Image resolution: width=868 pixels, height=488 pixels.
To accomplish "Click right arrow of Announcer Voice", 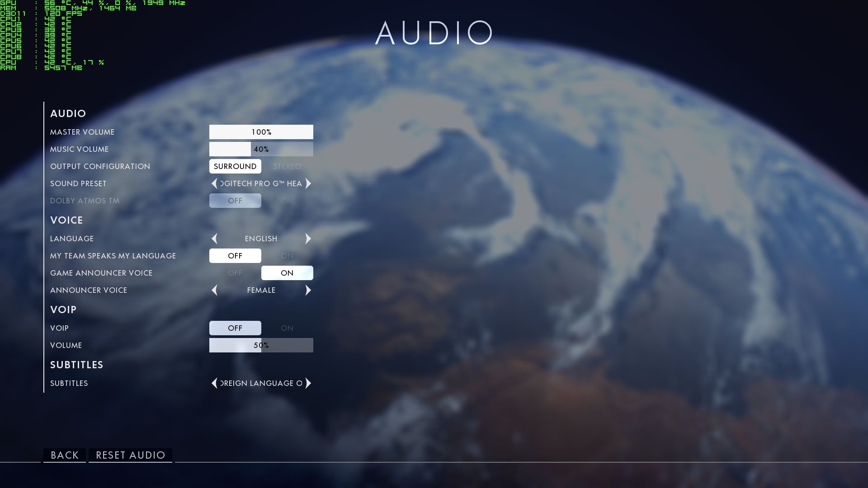I will pyautogui.click(x=308, y=290).
